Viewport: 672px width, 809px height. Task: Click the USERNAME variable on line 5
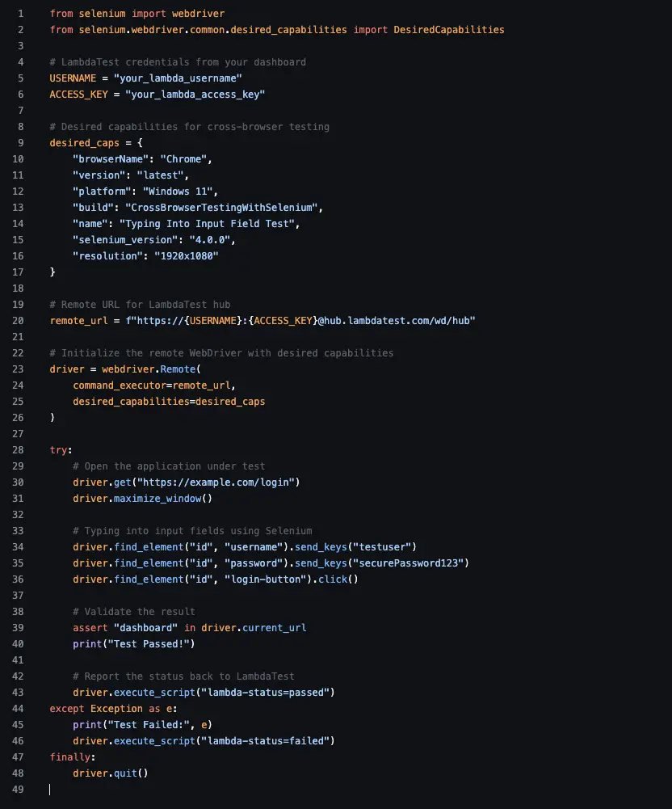[73, 78]
